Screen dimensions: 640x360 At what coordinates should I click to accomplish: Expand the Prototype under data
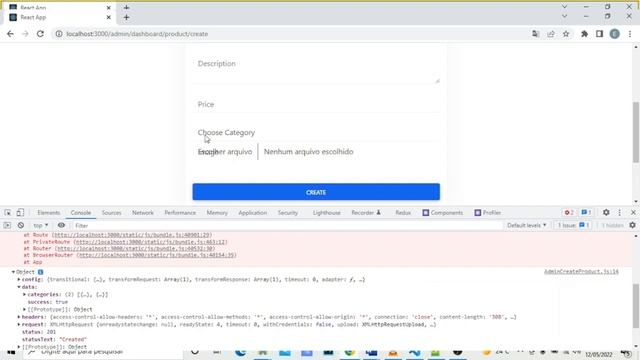tap(24, 309)
